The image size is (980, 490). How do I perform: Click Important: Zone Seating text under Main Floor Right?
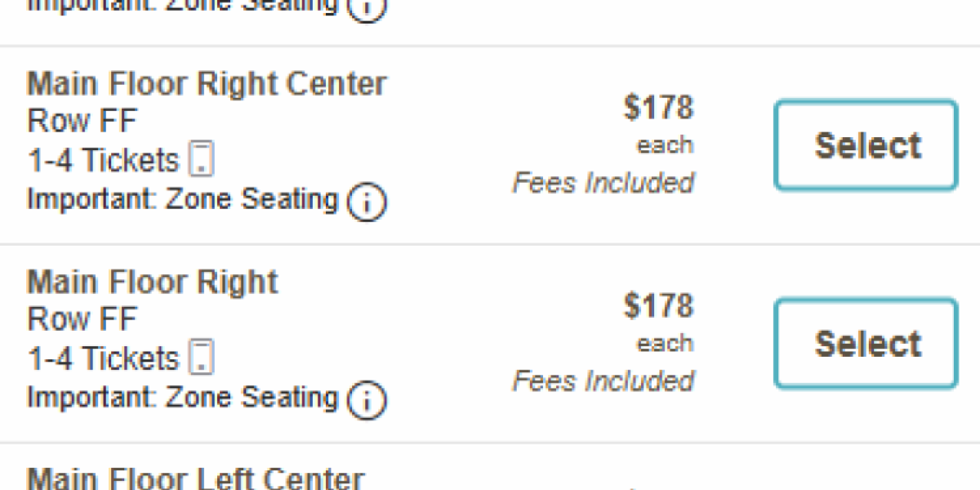tap(182, 398)
